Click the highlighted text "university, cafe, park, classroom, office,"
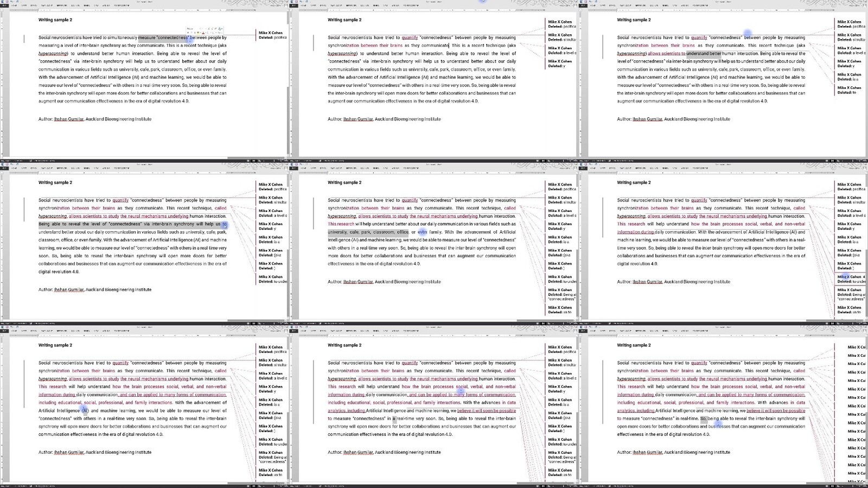868x488 pixels. (x=368, y=232)
